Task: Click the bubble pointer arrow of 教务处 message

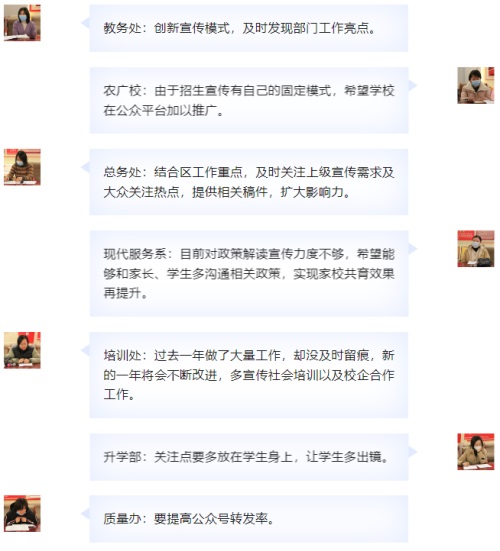Action: 85,23
